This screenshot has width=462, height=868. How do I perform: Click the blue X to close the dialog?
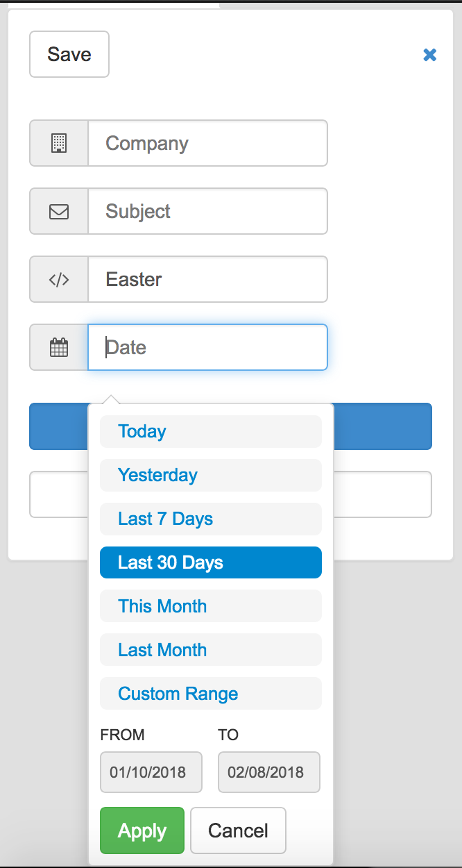430,55
